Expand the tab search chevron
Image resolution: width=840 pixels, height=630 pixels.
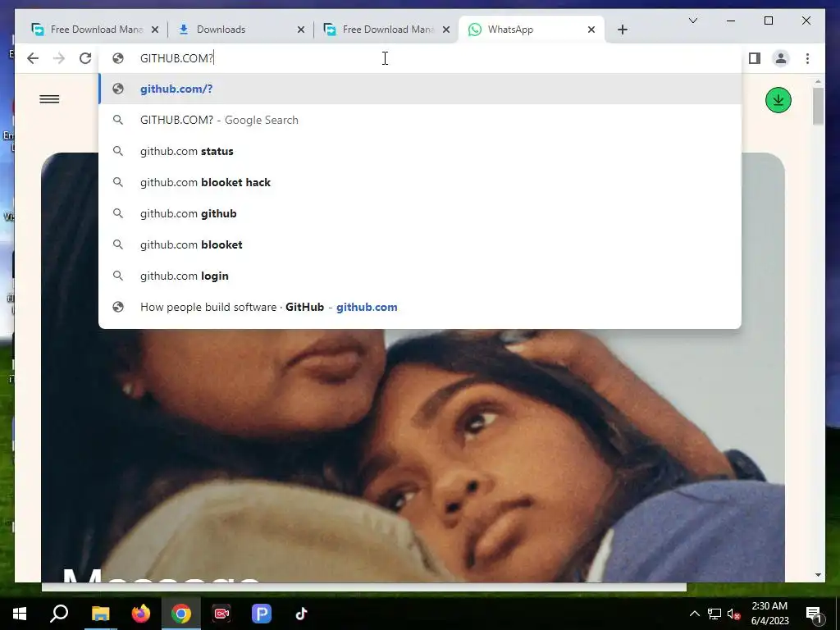[692, 21]
